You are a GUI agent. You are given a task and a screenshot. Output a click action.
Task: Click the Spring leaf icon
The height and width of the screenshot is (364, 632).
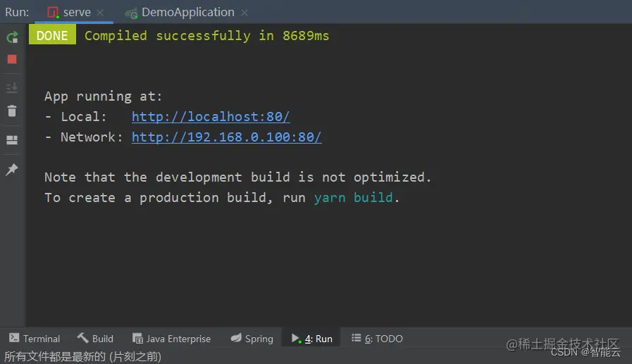[236, 338]
